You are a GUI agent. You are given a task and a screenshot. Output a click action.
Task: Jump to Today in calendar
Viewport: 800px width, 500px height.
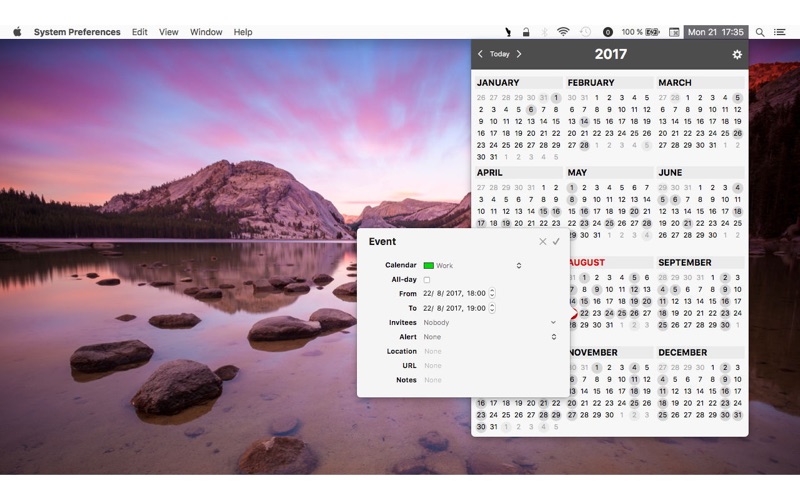pyautogui.click(x=499, y=54)
